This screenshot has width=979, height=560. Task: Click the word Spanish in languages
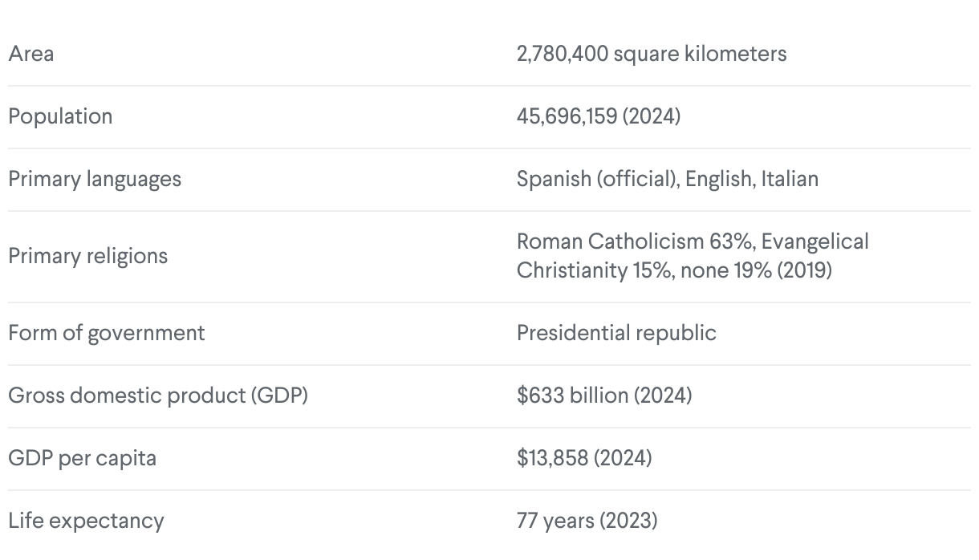[x=553, y=178]
